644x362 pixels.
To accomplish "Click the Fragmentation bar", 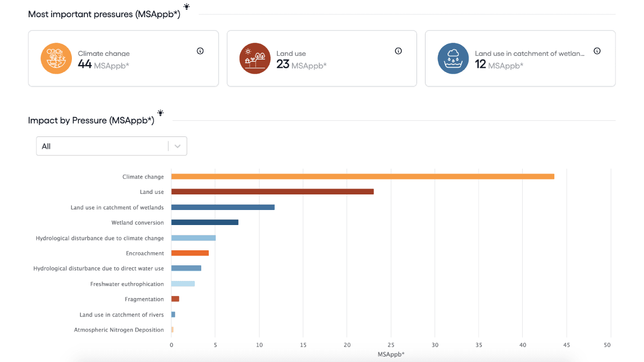I will coord(175,299).
